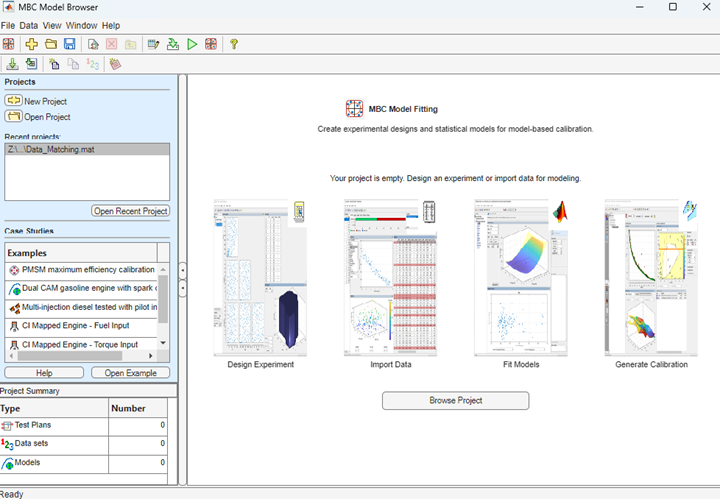Viewport: 720px width, 499px height.
Task: Click the Generate Calibration thumbnail
Action: (x=651, y=277)
